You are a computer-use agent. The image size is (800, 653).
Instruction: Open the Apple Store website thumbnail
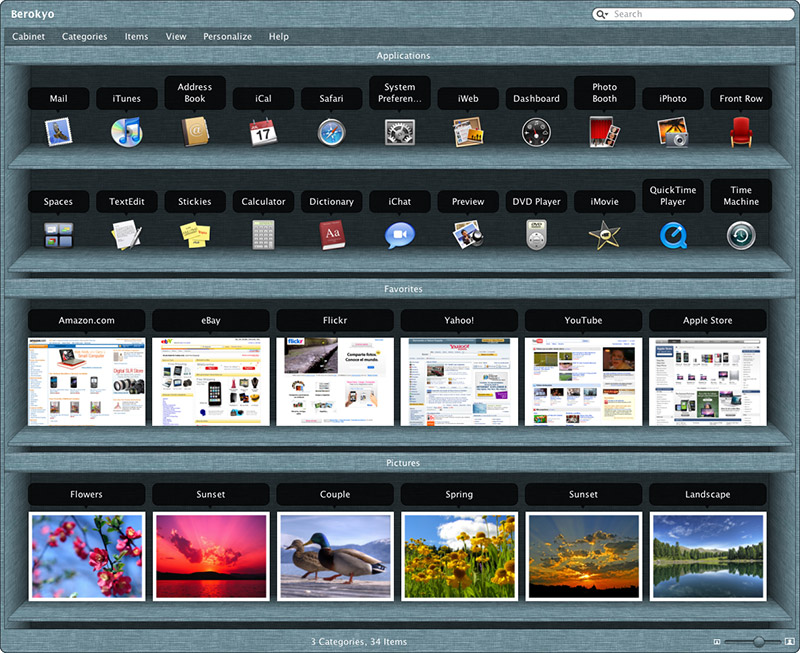[x=708, y=382]
